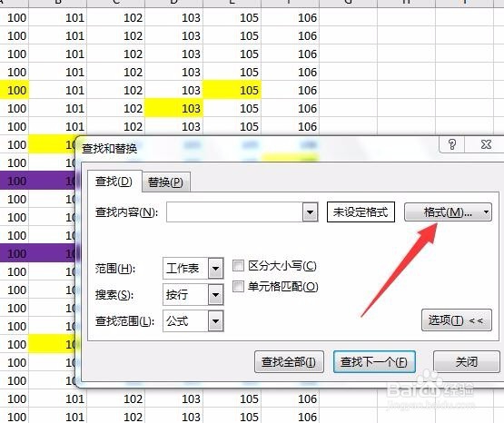
Task: Select cell 101 in the last visible row
Action: pos(58,417)
